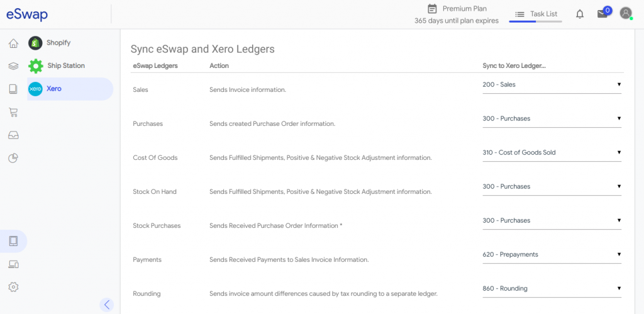Click the home icon in sidebar
The image size is (644, 314).
pos(13,43)
